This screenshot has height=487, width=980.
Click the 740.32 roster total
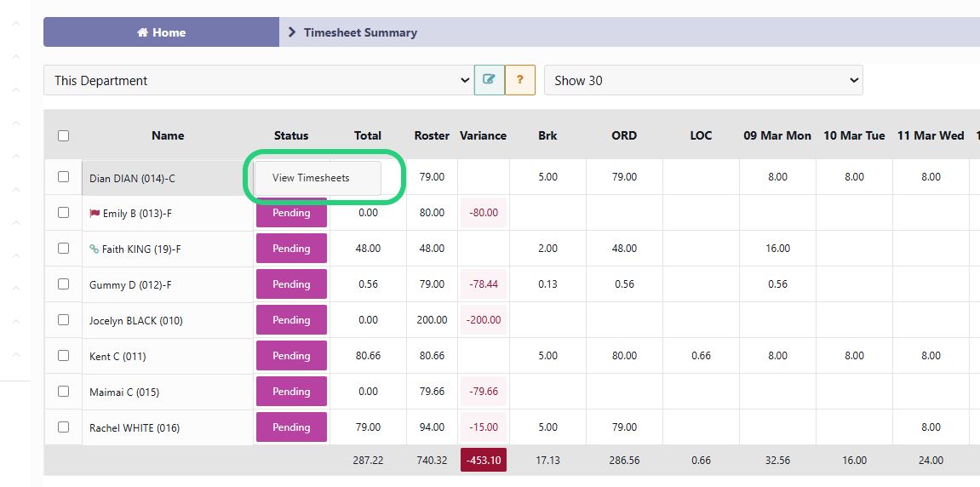click(432, 460)
